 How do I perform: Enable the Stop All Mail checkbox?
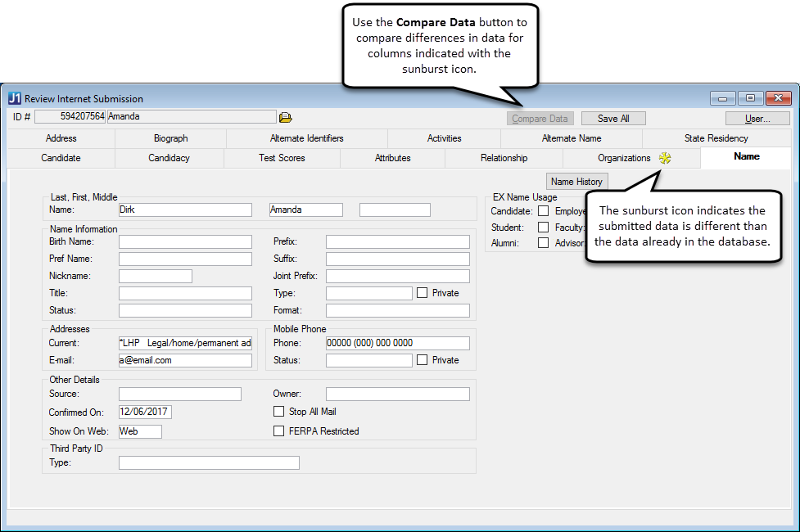coord(279,412)
